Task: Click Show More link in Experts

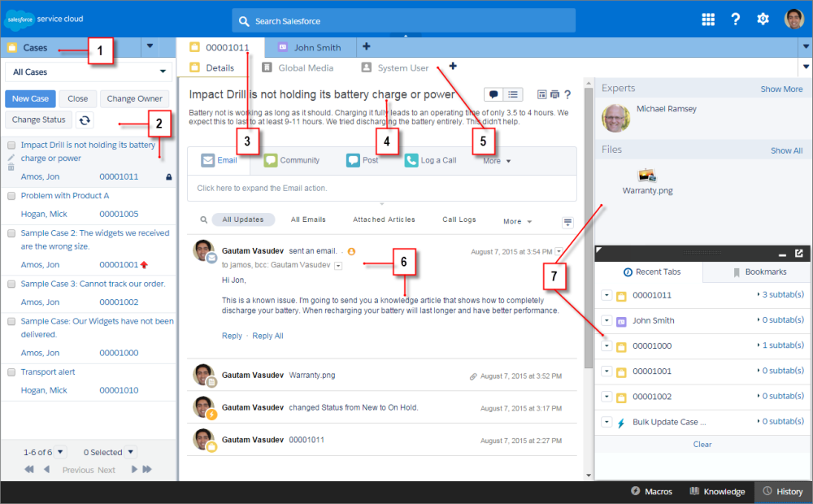Action: (x=780, y=89)
